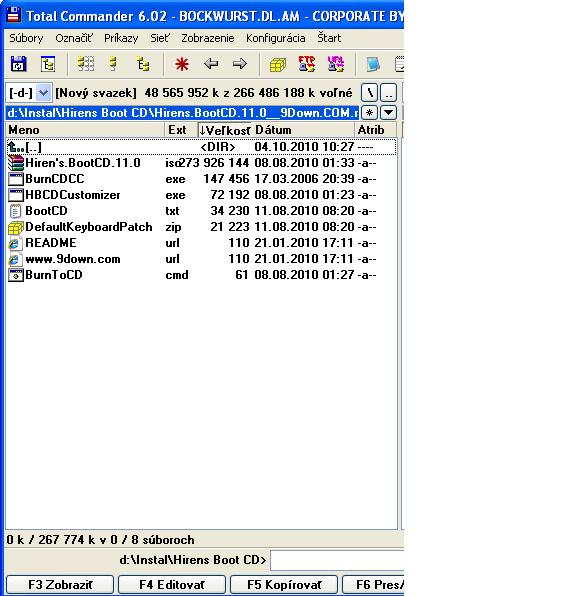
Task: Go to root directory backslash button
Action: click(x=369, y=93)
